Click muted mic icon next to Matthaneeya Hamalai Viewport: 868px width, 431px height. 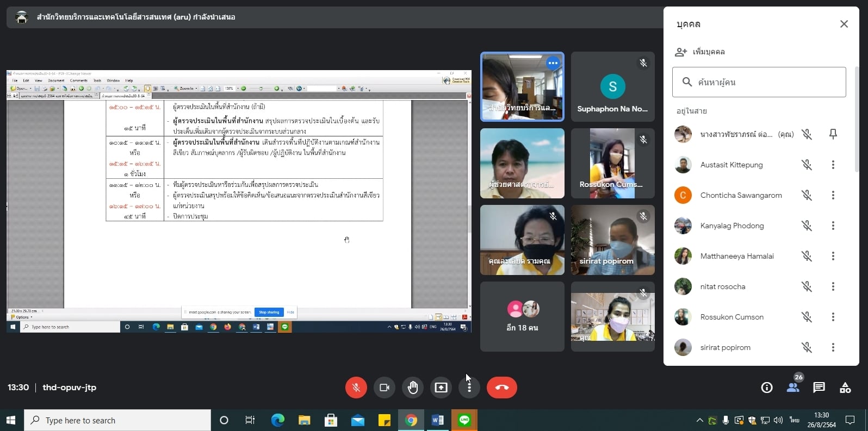807,256
